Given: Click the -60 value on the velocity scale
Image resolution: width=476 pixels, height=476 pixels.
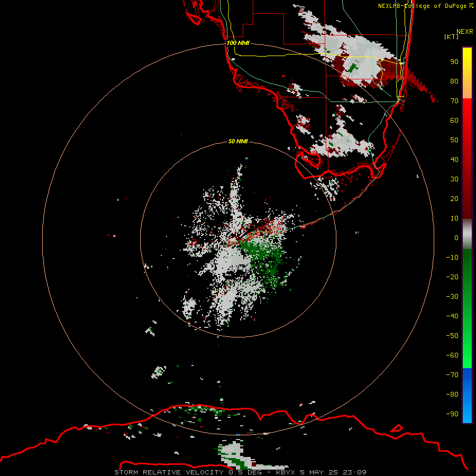Looking at the screenshot, I should click(452, 355).
